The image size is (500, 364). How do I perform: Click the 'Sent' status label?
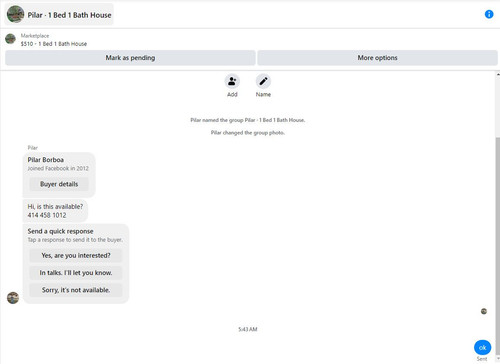point(482,359)
